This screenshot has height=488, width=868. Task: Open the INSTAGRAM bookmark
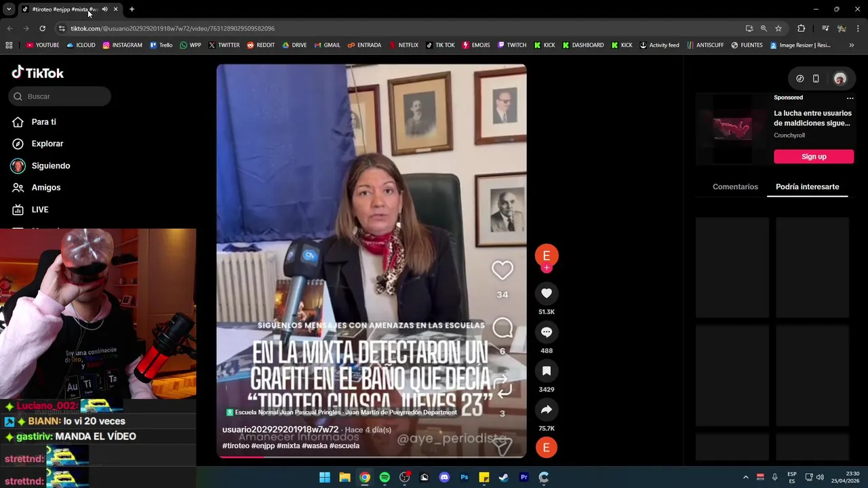point(122,45)
